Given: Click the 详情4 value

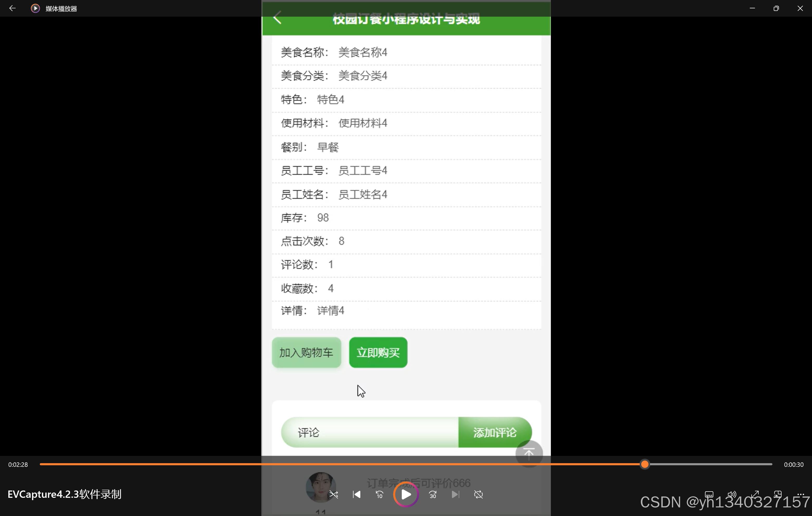Looking at the screenshot, I should coord(330,311).
